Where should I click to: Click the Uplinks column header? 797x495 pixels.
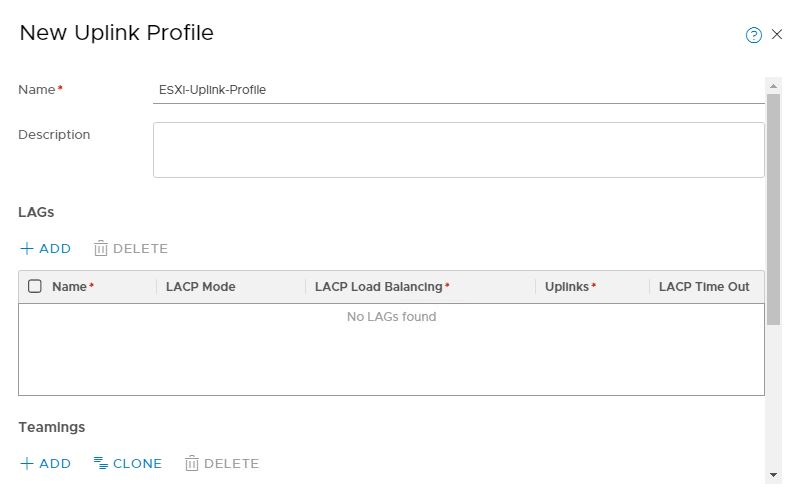point(567,287)
